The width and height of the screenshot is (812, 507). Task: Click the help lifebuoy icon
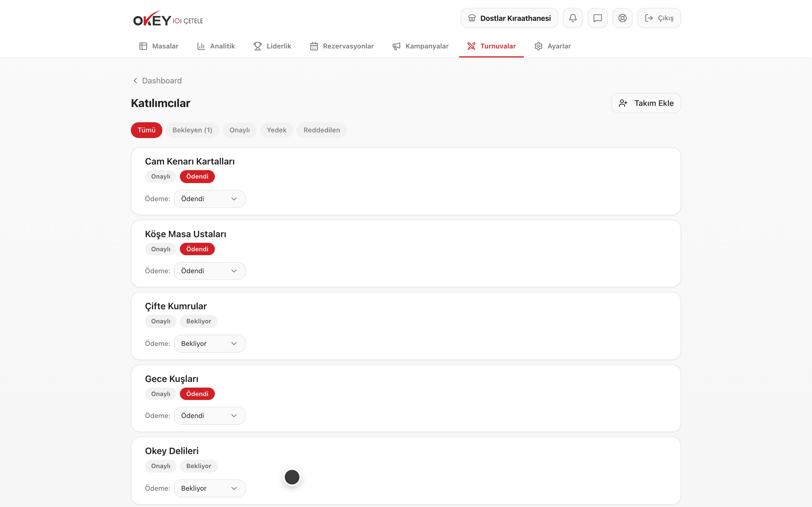point(623,18)
